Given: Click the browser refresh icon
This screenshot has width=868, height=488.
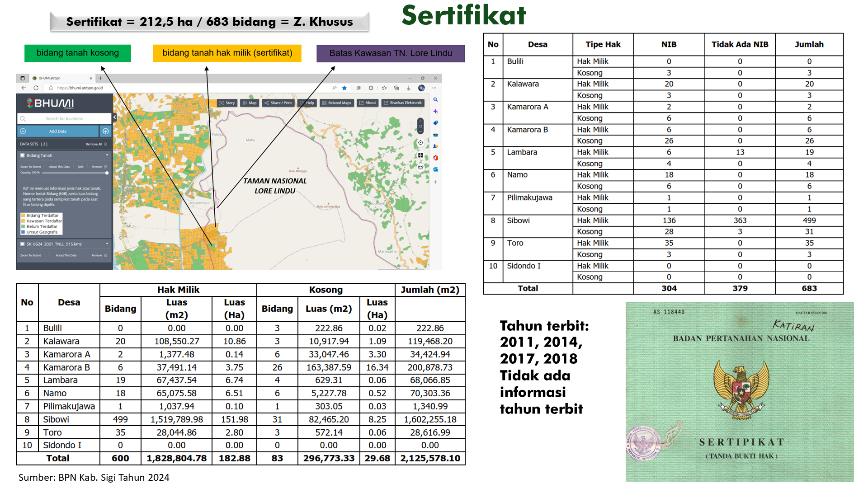Looking at the screenshot, I should tap(36, 88).
